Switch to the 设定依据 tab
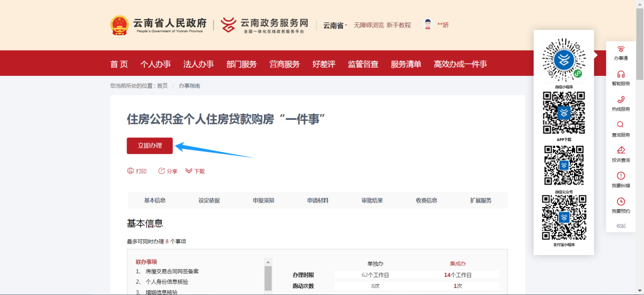The height and width of the screenshot is (295, 644). click(209, 200)
